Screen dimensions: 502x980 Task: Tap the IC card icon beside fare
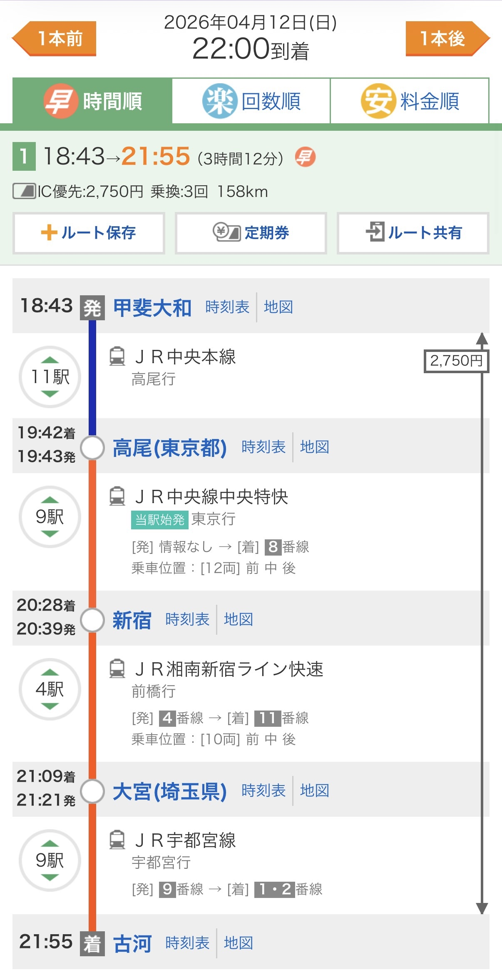pos(24,192)
